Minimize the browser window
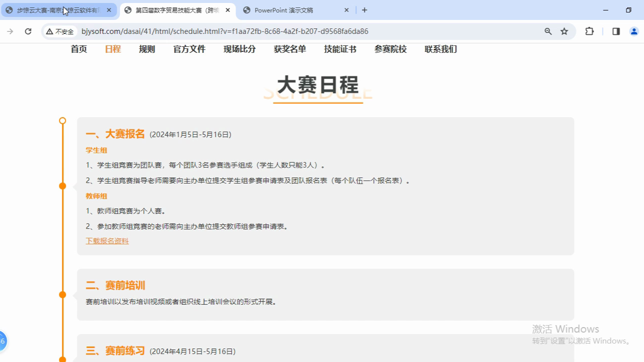Viewport: 644px width, 362px height. click(x=606, y=10)
